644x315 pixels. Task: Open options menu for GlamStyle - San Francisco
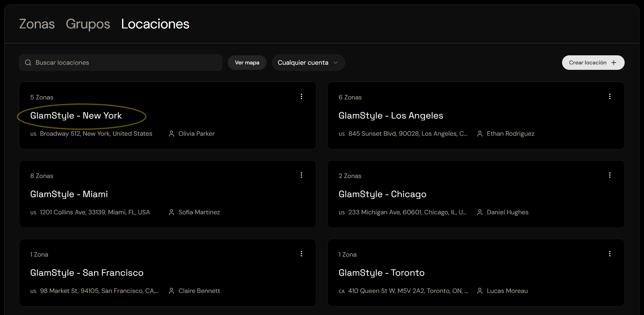click(x=301, y=254)
